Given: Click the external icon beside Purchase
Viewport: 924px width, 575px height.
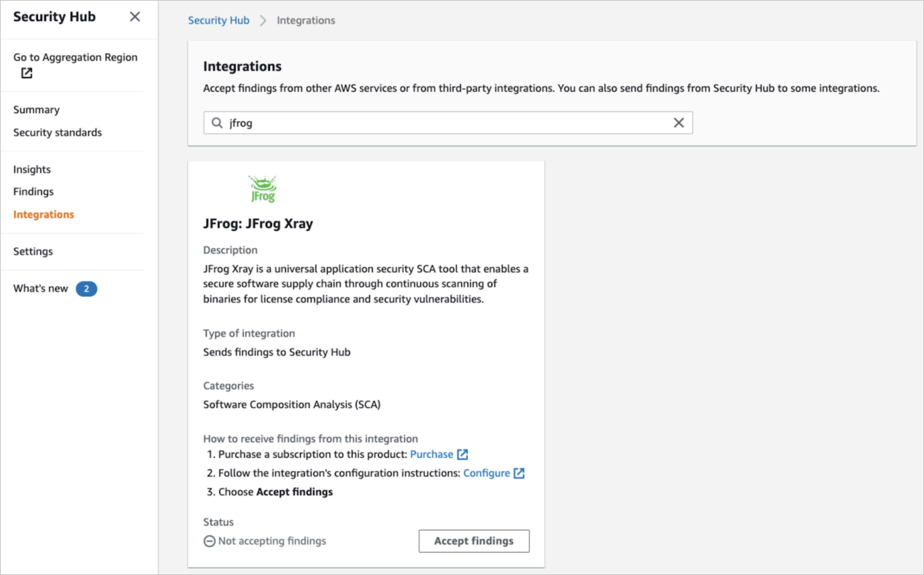Looking at the screenshot, I should pos(462,455).
